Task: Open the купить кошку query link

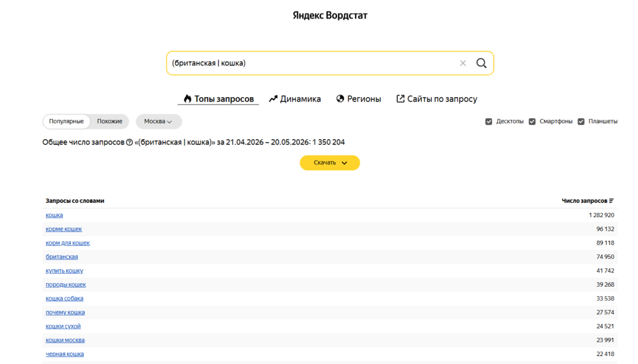Action: (64, 271)
